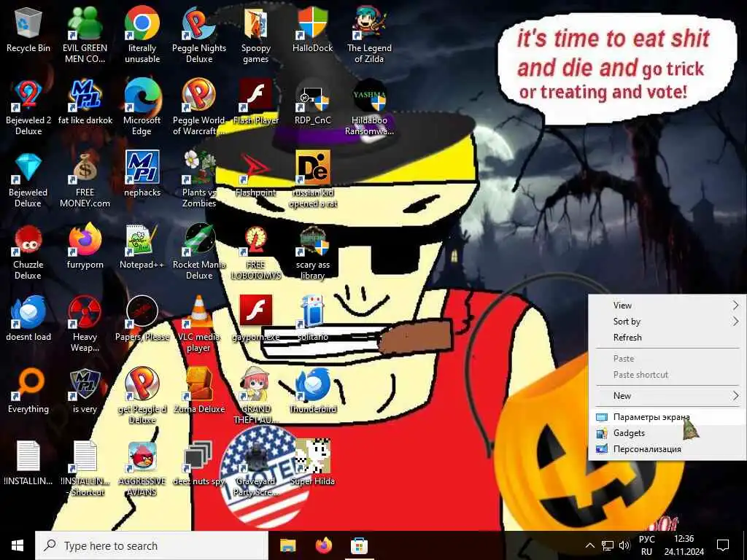The height and width of the screenshot is (560, 747).
Task: Select the Bejeweled Deluxe diamond icon
Action: point(28,168)
